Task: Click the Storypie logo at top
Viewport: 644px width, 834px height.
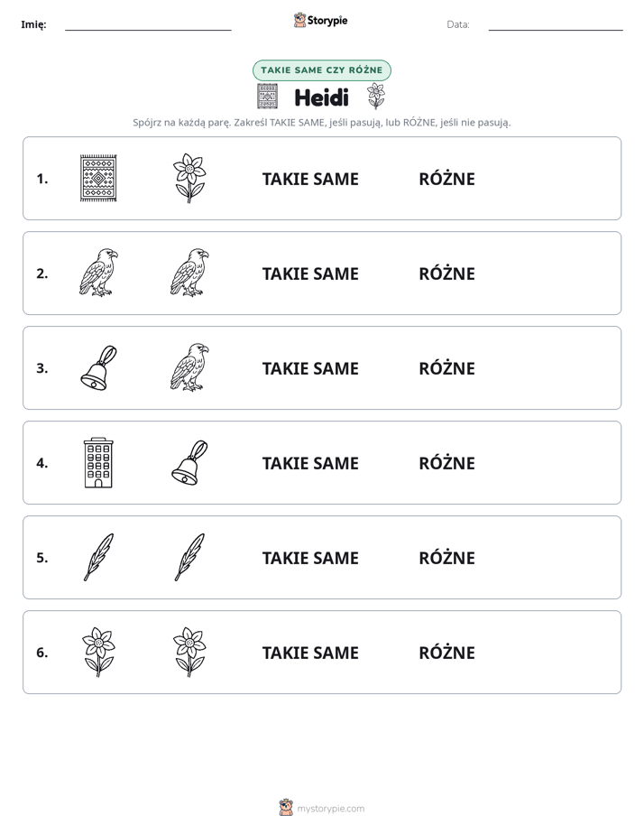Action: click(x=320, y=20)
